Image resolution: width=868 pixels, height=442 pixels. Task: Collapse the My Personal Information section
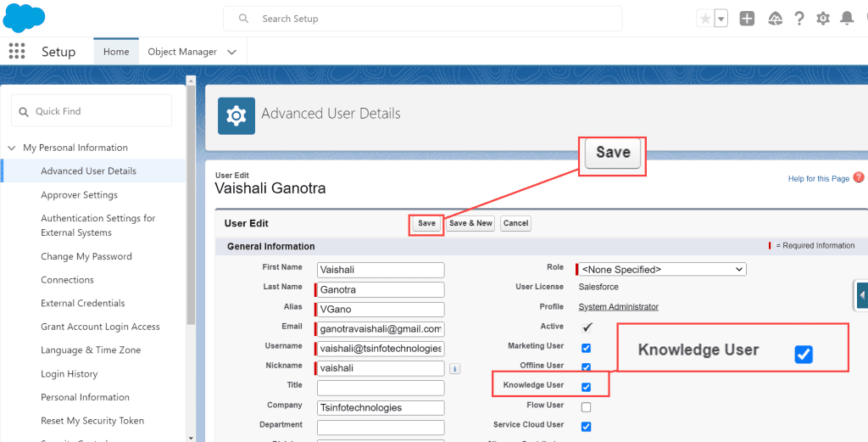(12, 148)
